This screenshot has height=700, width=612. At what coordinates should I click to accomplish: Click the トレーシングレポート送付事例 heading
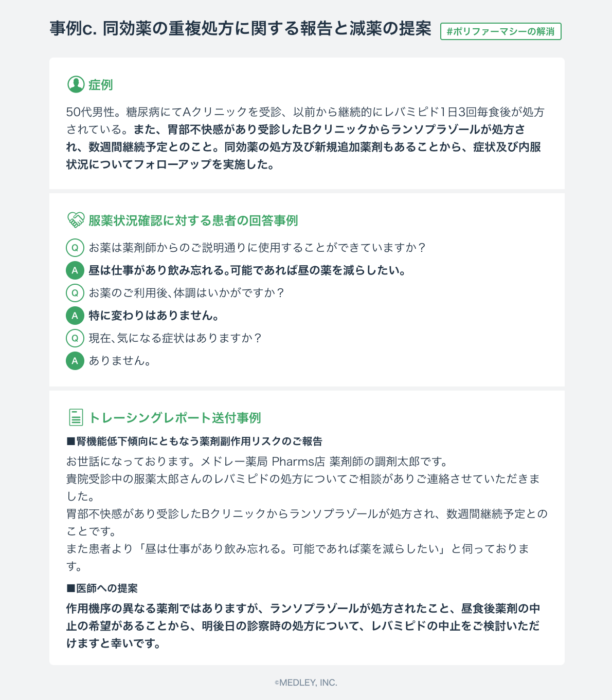pos(175,417)
